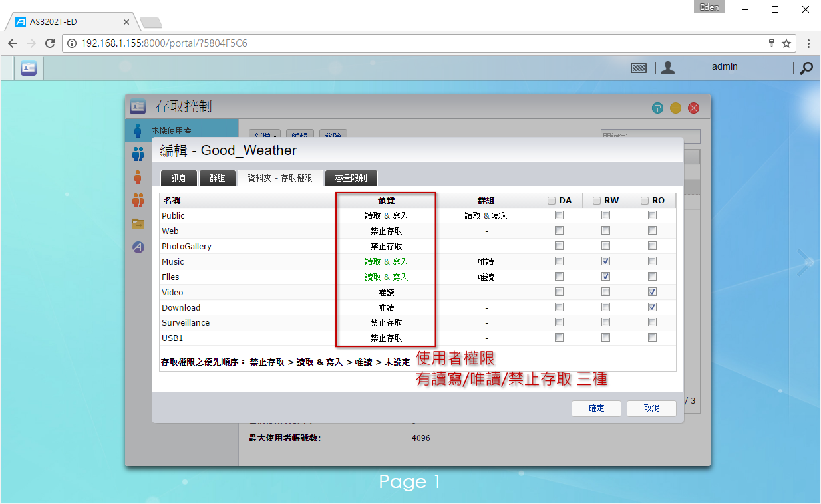
Task: Uncheck RW for the Music folder
Action: coord(605,261)
